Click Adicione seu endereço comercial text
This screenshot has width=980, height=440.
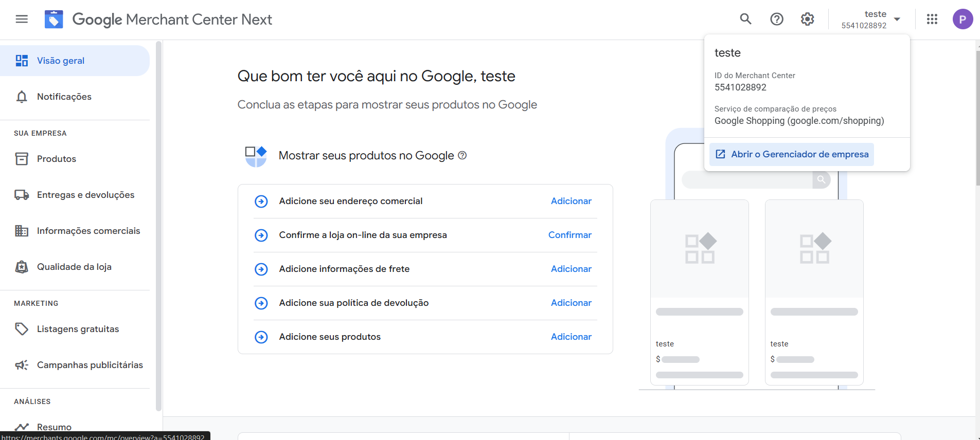pyautogui.click(x=351, y=201)
